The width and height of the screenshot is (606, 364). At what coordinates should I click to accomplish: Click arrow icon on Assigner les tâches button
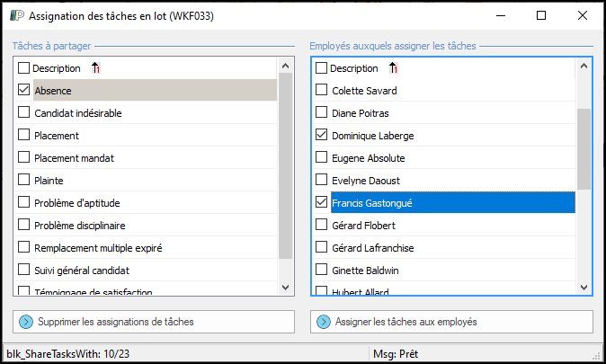tap(324, 322)
